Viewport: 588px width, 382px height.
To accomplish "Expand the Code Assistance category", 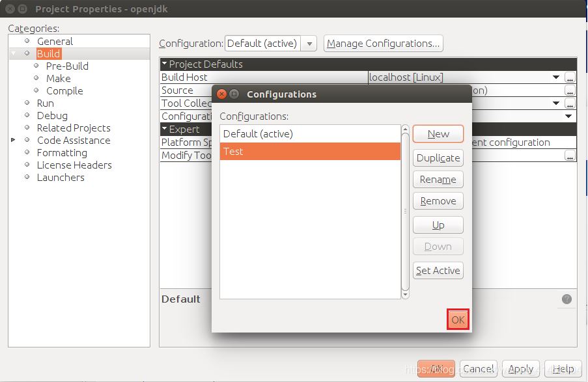I will [x=13, y=141].
